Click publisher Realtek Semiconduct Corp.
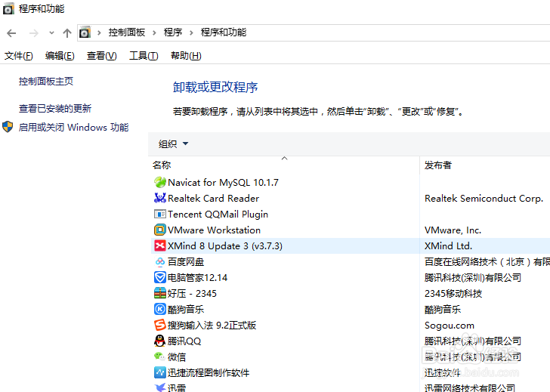 484,199
